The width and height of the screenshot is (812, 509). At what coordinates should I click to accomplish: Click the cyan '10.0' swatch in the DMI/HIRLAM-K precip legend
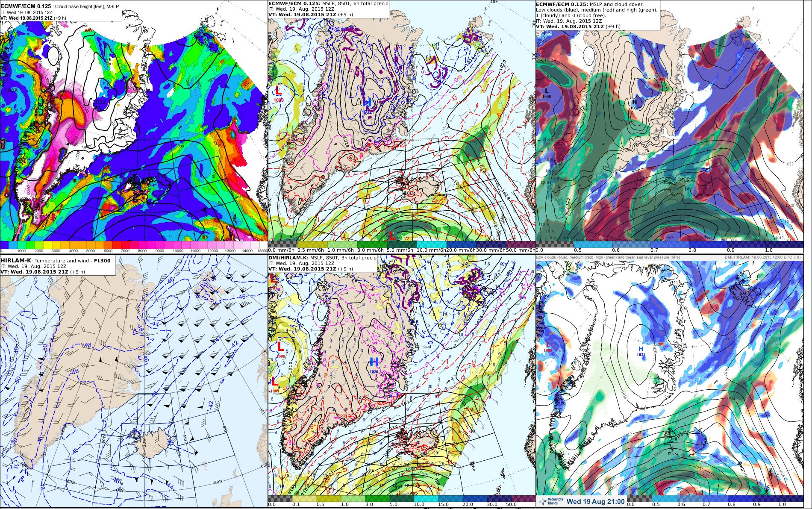pos(426,498)
